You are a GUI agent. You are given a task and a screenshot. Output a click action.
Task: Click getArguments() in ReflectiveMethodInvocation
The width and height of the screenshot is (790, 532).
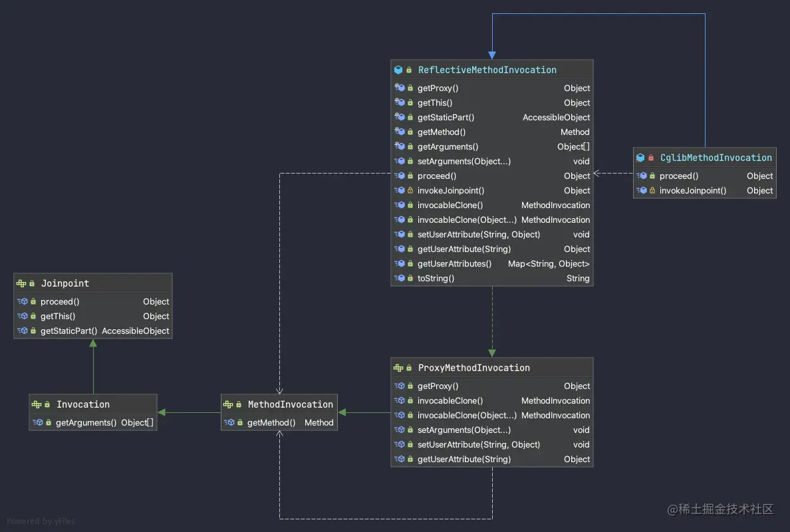[448, 146]
